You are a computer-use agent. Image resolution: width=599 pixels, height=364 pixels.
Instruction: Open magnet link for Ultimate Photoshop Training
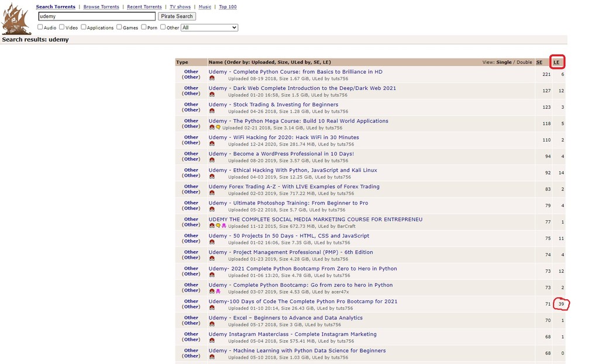(x=212, y=210)
